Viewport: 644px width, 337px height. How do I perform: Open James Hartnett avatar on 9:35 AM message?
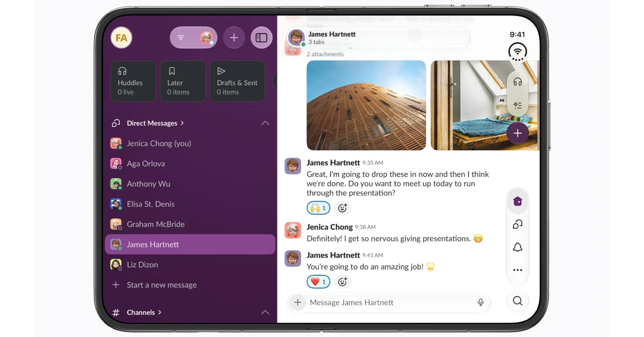(x=293, y=166)
